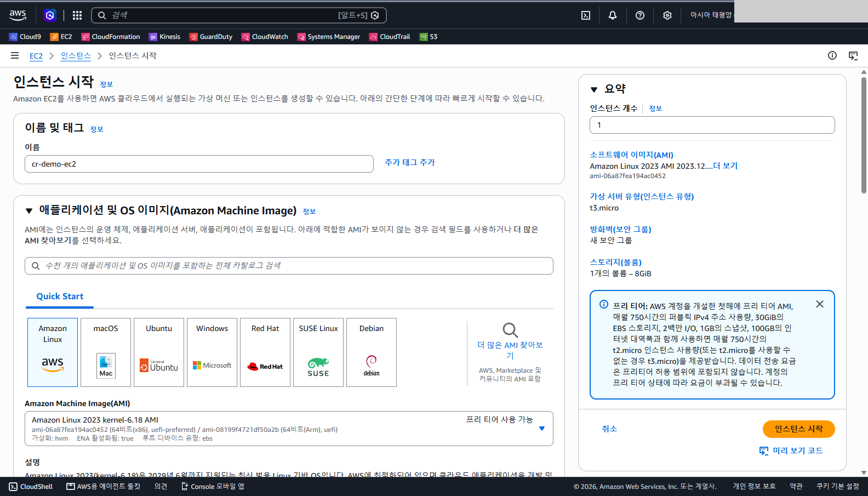This screenshot has height=496, width=868.
Task: Select the Ubuntu AMI tile
Action: point(159,352)
